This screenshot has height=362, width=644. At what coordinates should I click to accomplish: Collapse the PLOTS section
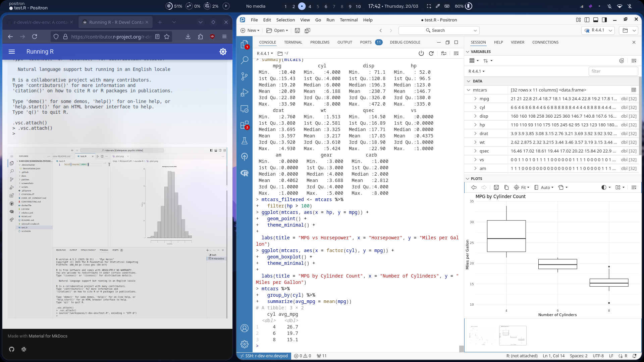(468, 179)
